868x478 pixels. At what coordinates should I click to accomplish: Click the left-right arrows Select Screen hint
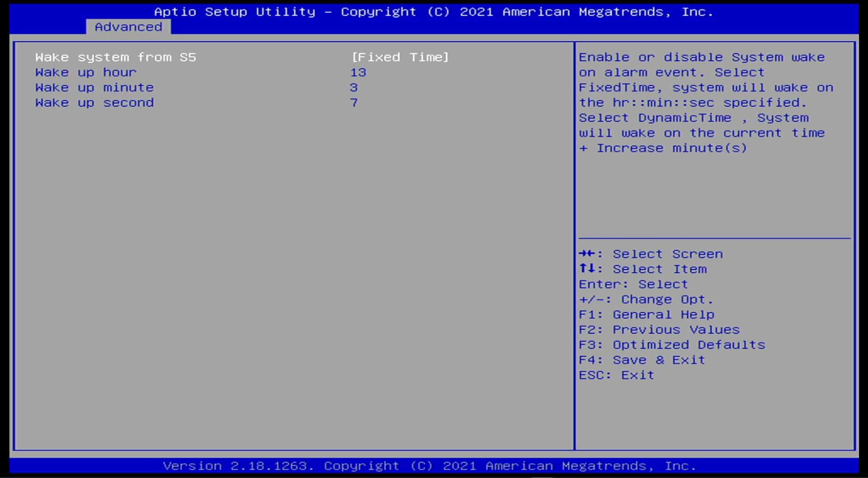pos(651,254)
